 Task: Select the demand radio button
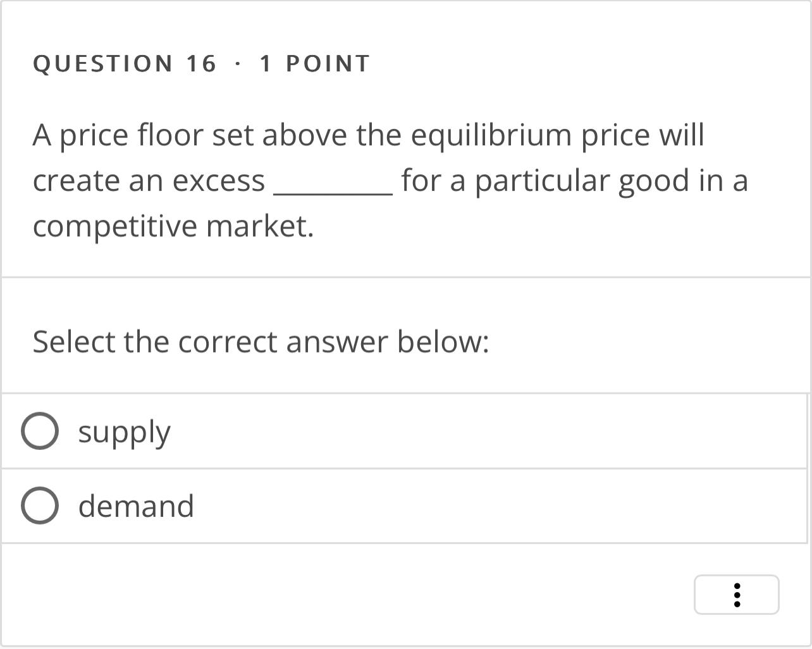(x=39, y=506)
